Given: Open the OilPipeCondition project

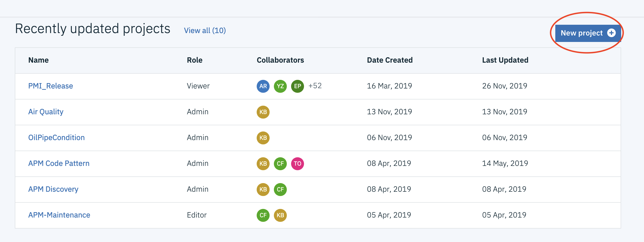Looking at the screenshot, I should coord(56,138).
